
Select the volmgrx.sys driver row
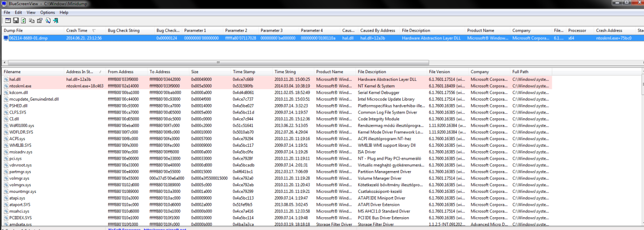277,184
